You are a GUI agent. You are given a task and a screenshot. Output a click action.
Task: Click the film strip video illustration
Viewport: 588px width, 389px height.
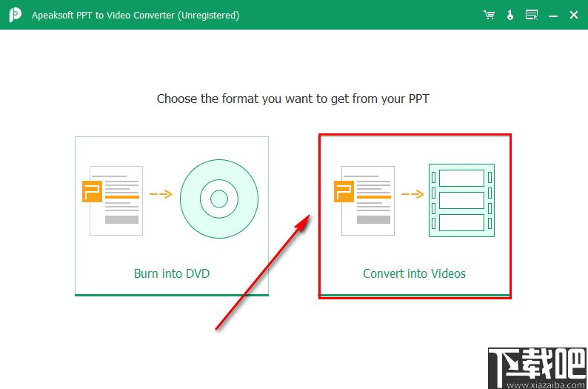click(x=461, y=200)
